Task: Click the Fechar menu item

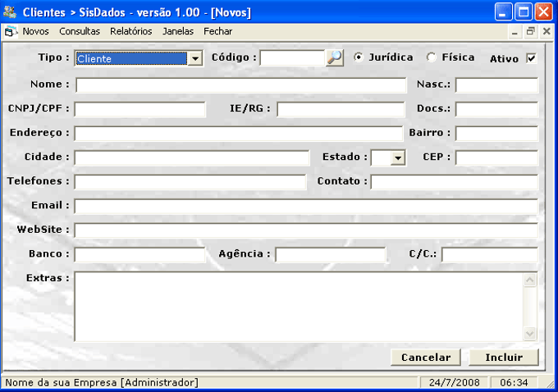Action: tap(217, 32)
